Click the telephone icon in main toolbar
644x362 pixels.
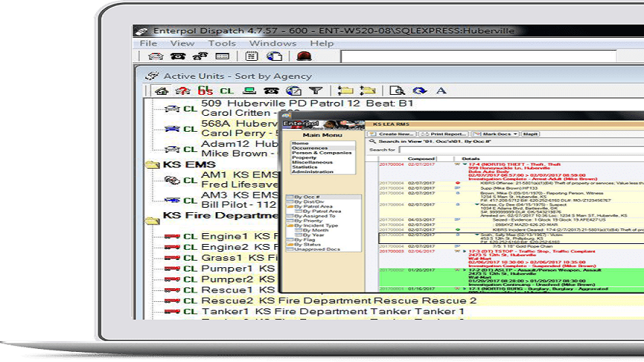[x=178, y=56]
